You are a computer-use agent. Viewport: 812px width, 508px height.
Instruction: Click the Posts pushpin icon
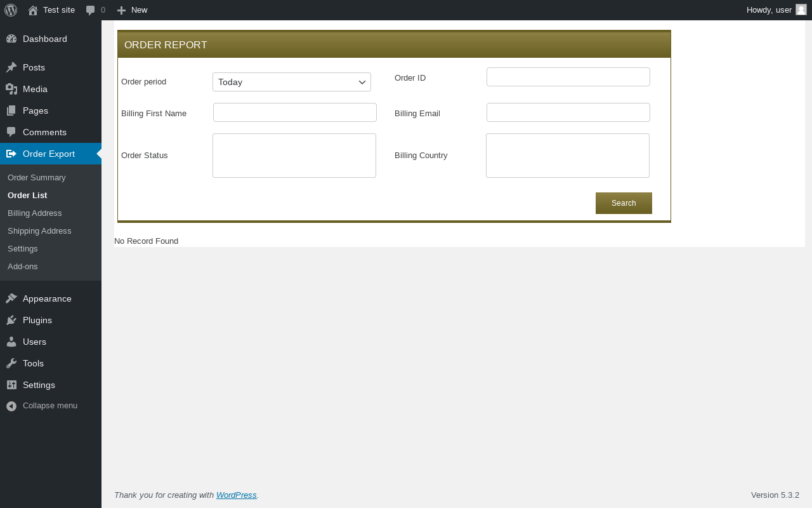coord(11,67)
